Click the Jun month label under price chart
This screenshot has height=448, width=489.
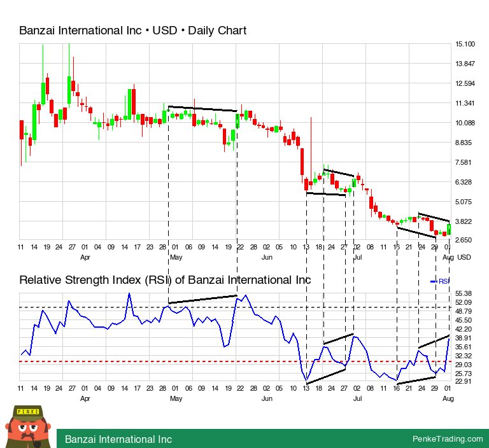point(267,258)
